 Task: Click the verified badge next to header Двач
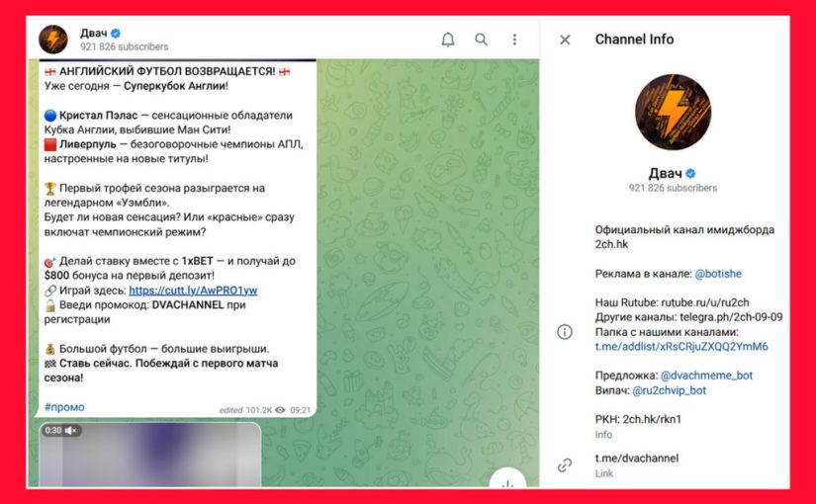coord(116,33)
